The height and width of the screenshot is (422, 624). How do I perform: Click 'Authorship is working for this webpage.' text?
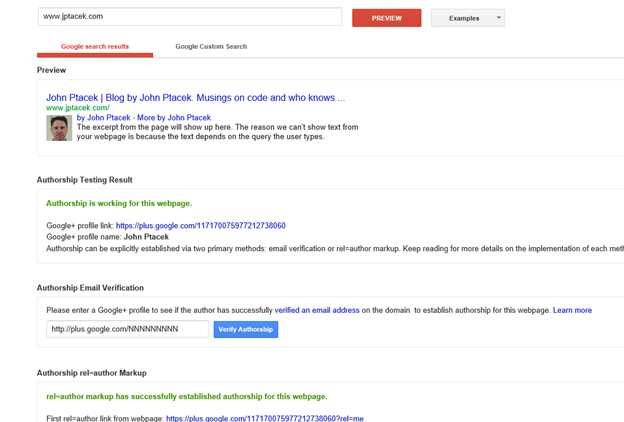click(119, 203)
